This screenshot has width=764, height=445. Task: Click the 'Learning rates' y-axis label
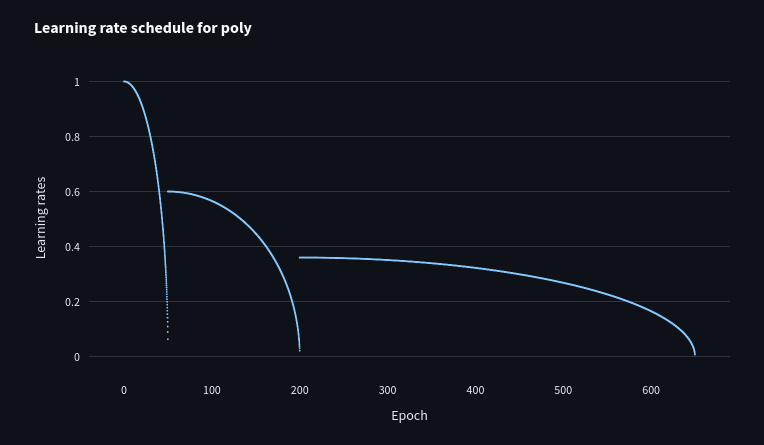click(x=41, y=217)
